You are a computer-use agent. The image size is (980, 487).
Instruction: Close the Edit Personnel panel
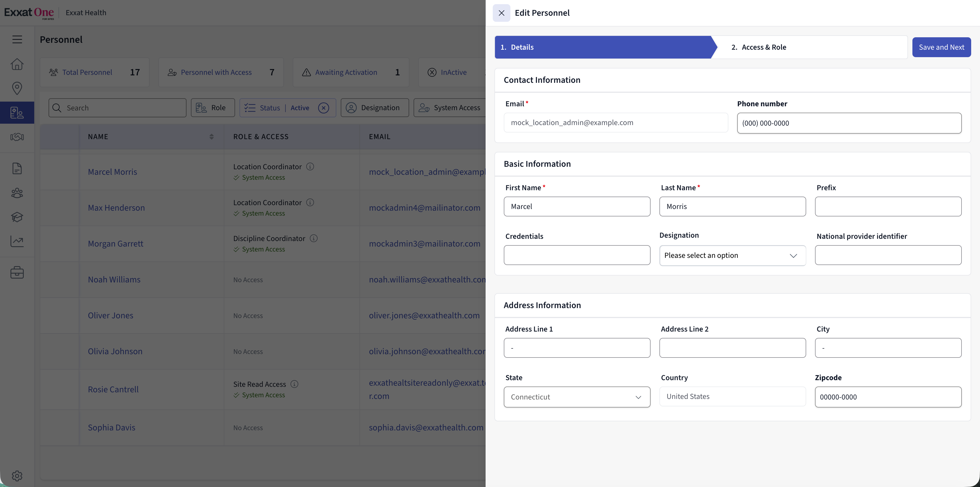pos(501,13)
